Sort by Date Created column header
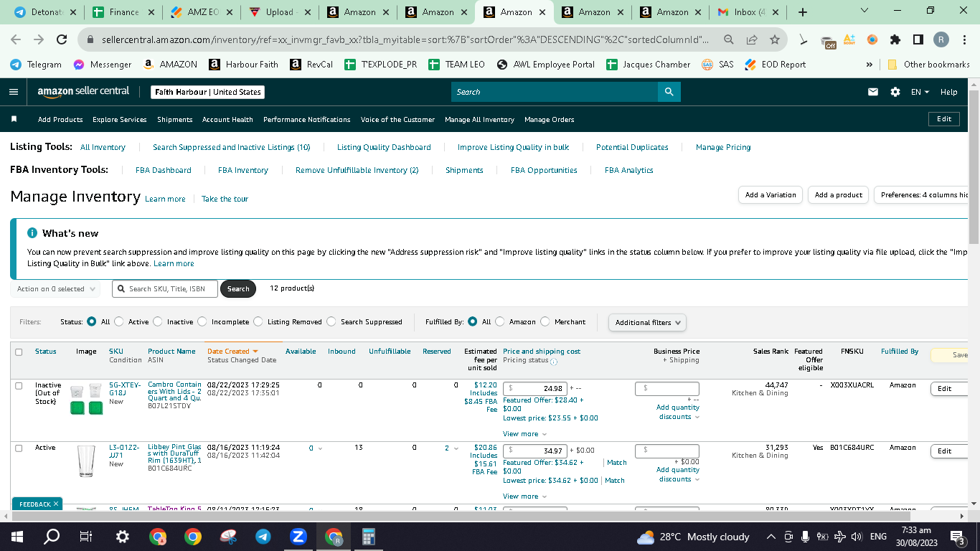The width and height of the screenshot is (980, 551). pos(232,352)
